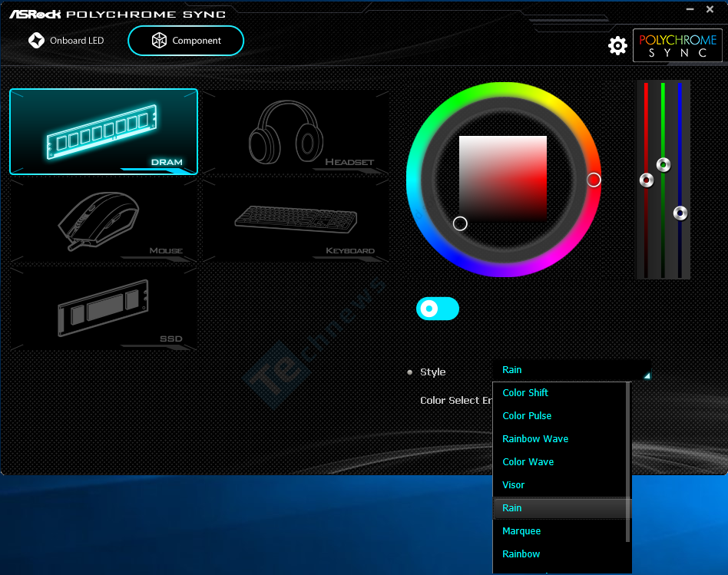Choose Rain from the style list
The height and width of the screenshot is (575, 728).
[560, 507]
